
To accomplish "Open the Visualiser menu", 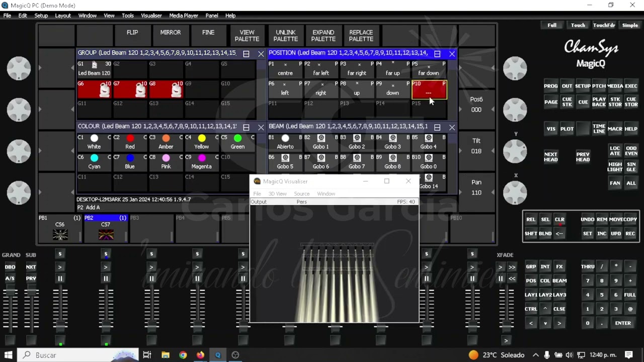I will click(151, 16).
